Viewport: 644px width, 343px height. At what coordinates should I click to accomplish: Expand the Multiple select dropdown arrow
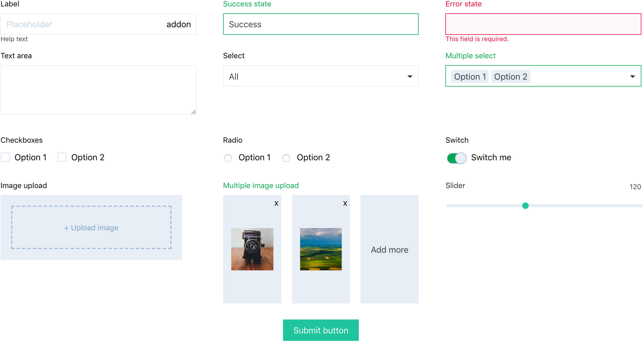point(632,77)
